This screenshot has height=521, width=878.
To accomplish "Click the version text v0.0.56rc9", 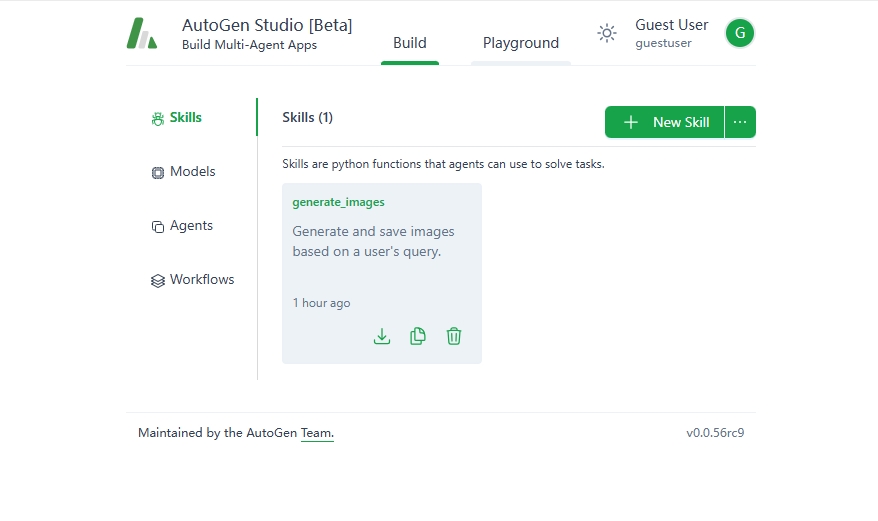I will (x=715, y=433).
